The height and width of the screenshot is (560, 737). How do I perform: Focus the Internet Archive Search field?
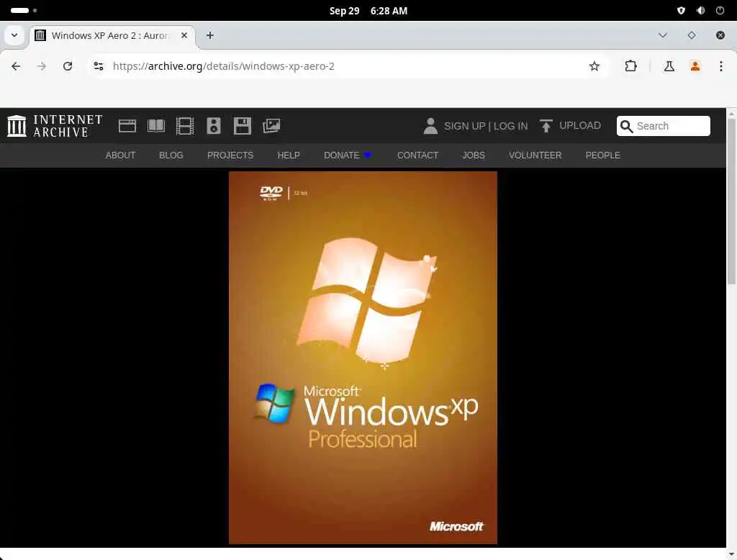pyautogui.click(x=663, y=126)
